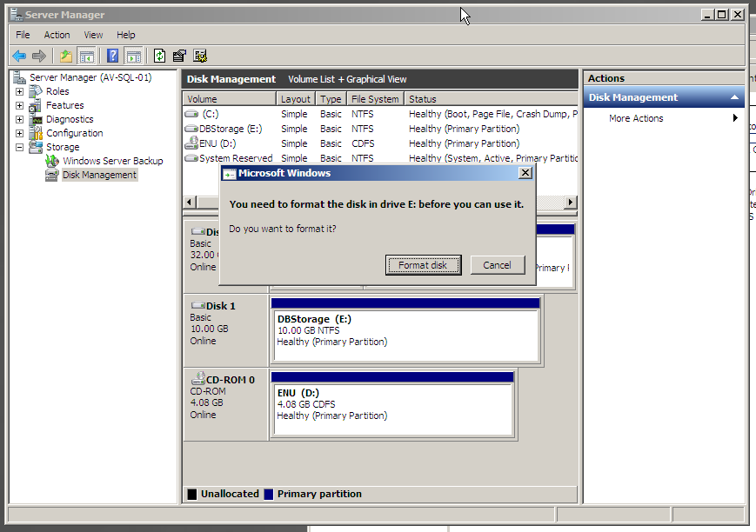Toggle the Show/Hide Console Tree toolbar icon
756x532 pixels.
pyautogui.click(x=87, y=57)
